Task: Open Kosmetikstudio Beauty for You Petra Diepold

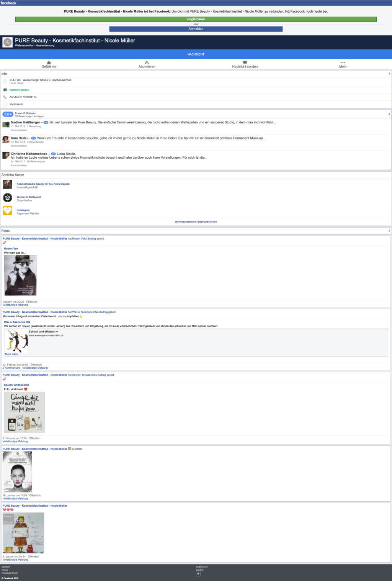Action: (x=43, y=184)
